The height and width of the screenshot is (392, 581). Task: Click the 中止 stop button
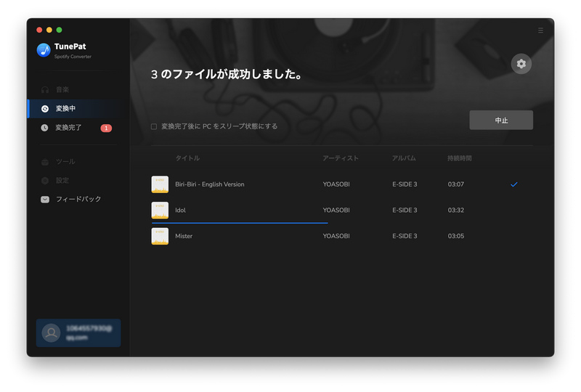click(x=501, y=120)
